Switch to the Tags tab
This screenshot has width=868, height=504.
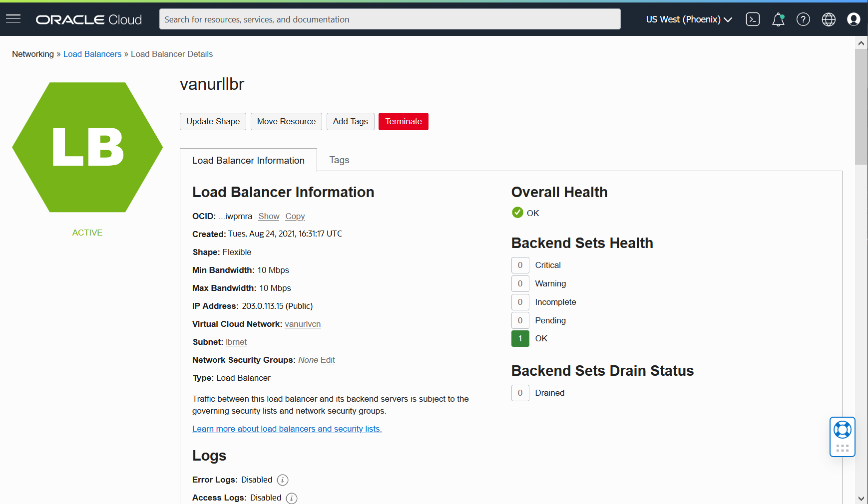point(339,160)
